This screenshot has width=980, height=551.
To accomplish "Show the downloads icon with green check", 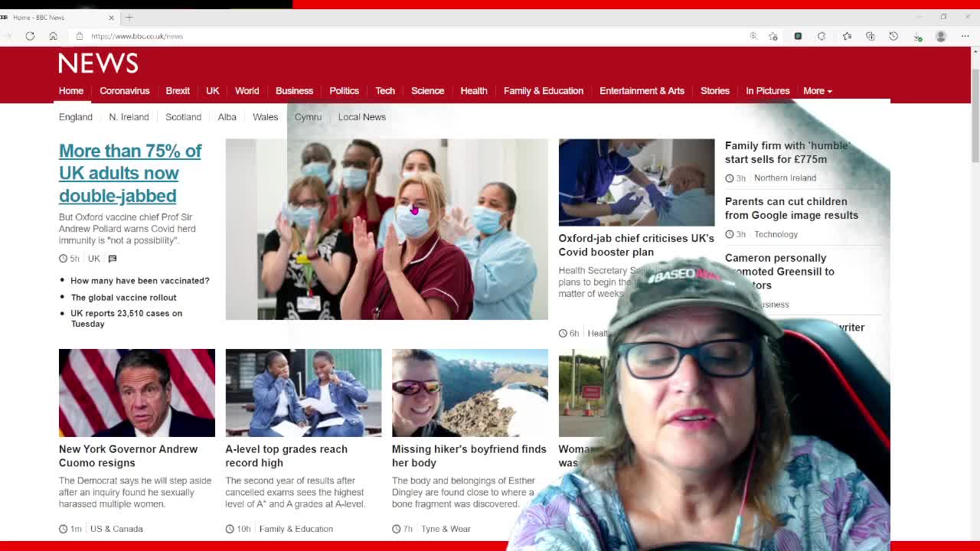I will (917, 36).
